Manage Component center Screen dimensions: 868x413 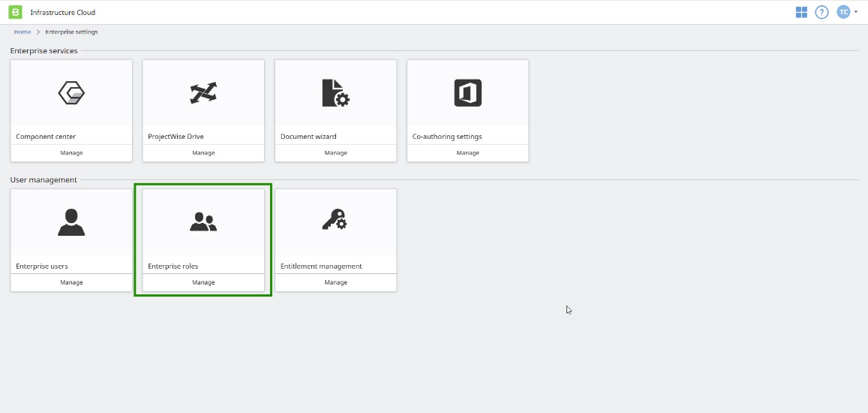click(71, 153)
